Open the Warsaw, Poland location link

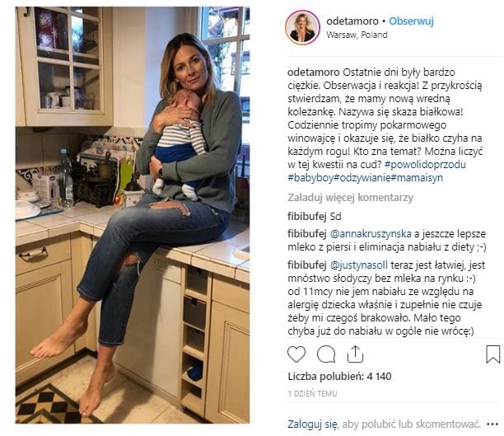[x=357, y=35]
